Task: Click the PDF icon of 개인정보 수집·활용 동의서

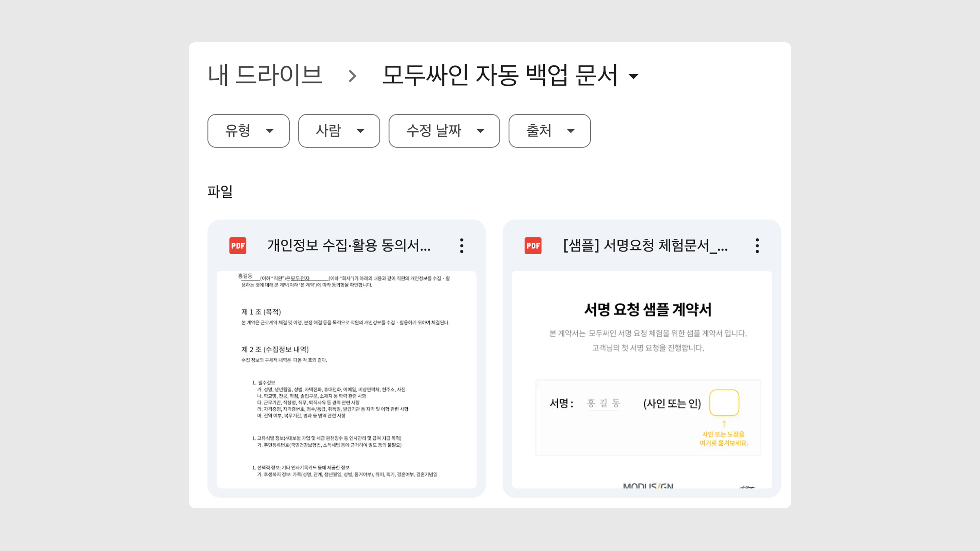Action: [x=238, y=246]
